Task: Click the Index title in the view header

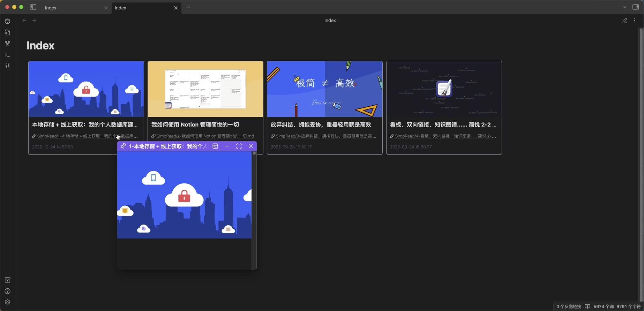Action: tap(330, 20)
